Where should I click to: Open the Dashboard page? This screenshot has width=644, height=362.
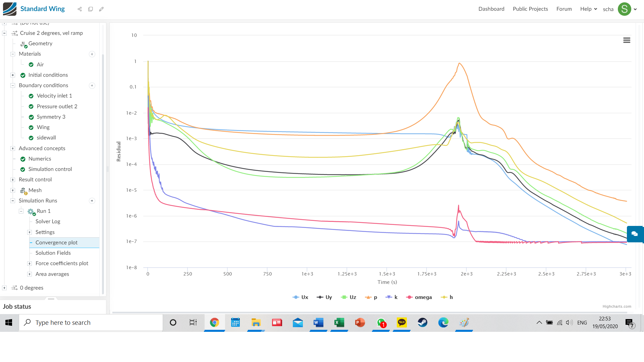491,9
